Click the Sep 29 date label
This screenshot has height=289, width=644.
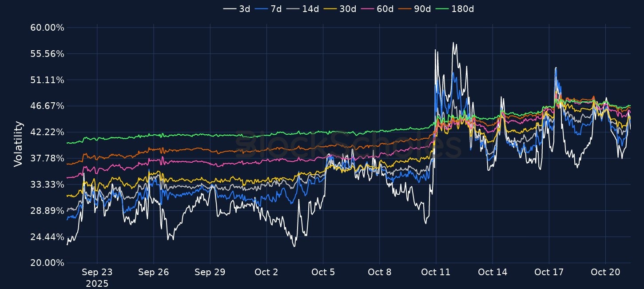click(210, 273)
